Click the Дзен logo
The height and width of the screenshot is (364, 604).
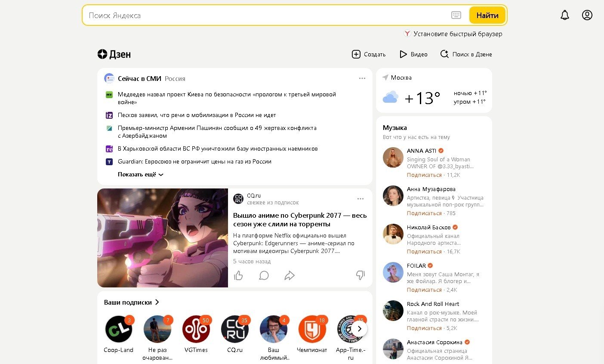(x=114, y=54)
